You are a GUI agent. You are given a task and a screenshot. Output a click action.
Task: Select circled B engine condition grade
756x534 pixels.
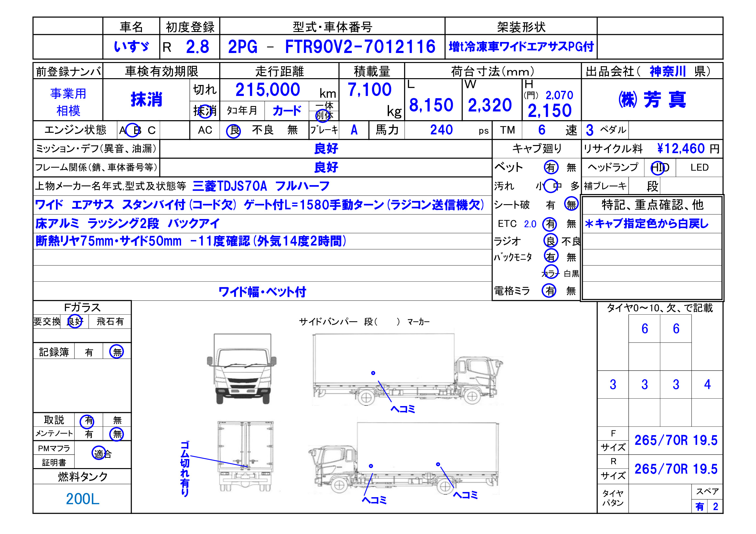point(134,130)
